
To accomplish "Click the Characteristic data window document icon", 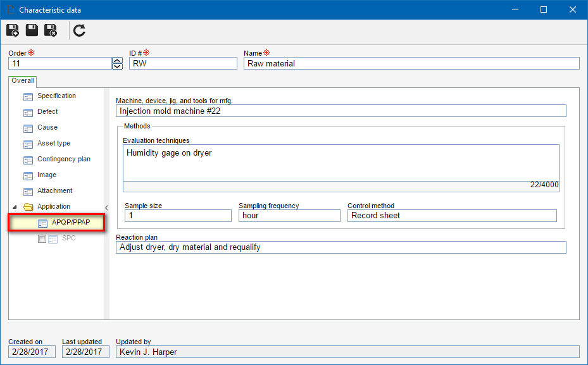I will [11, 9].
